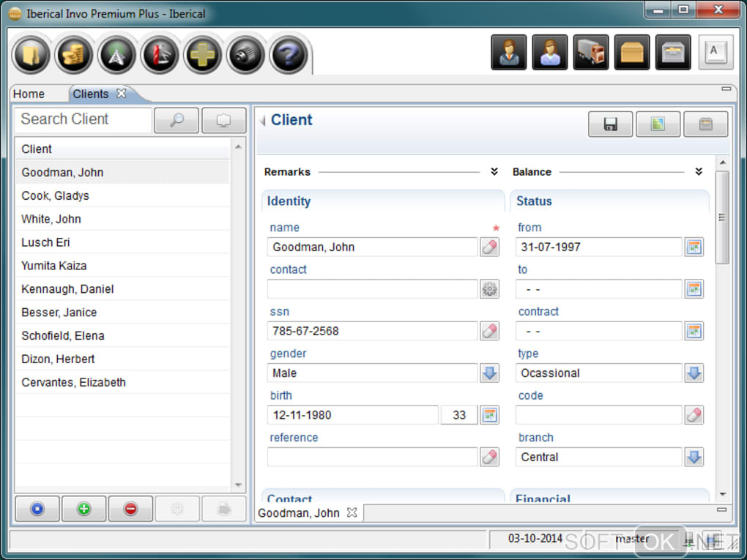Screen dimensions: 747x560
Task: Open the branch dropdown arrow
Action: pyautogui.click(x=694, y=457)
